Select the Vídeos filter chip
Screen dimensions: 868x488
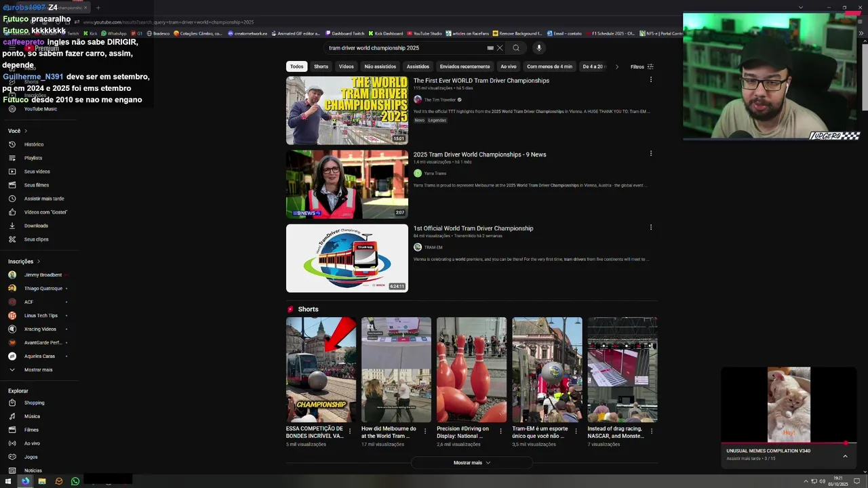pos(347,66)
